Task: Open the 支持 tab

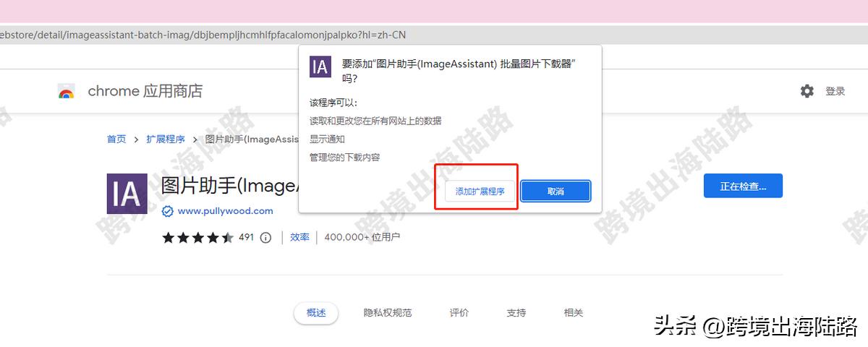Action: (x=516, y=313)
